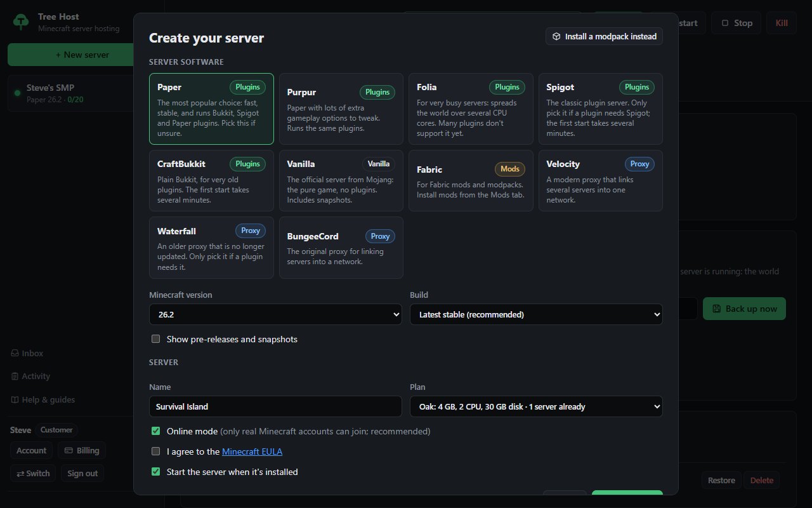Select the Velocity proxy card
The width and height of the screenshot is (812, 508).
(601, 180)
